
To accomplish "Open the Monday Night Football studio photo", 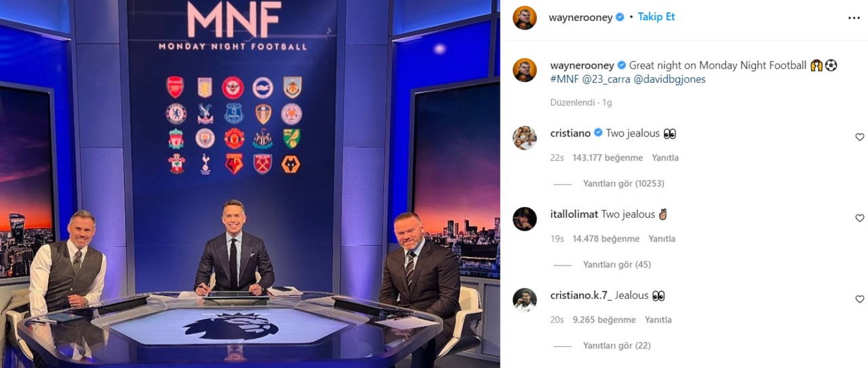I will pyautogui.click(x=250, y=184).
